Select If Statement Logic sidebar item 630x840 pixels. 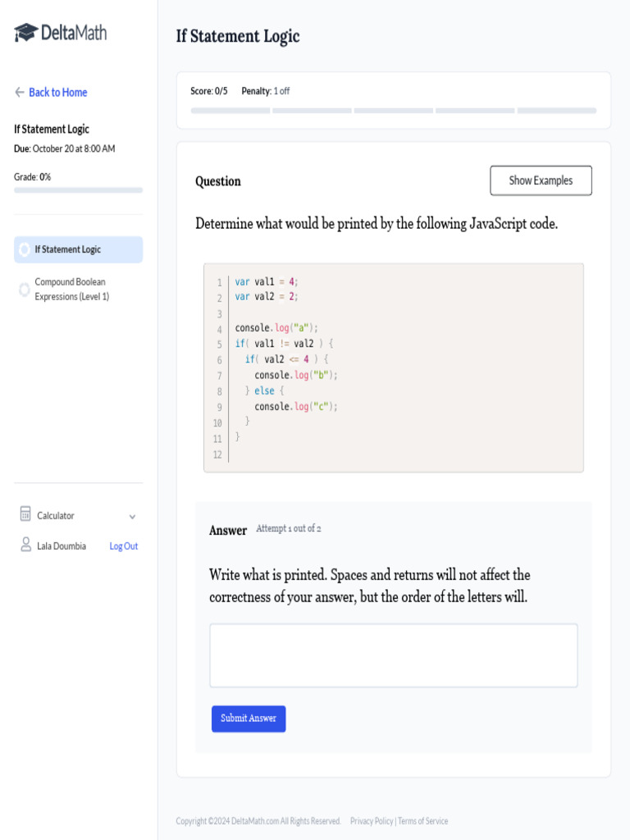(x=78, y=249)
